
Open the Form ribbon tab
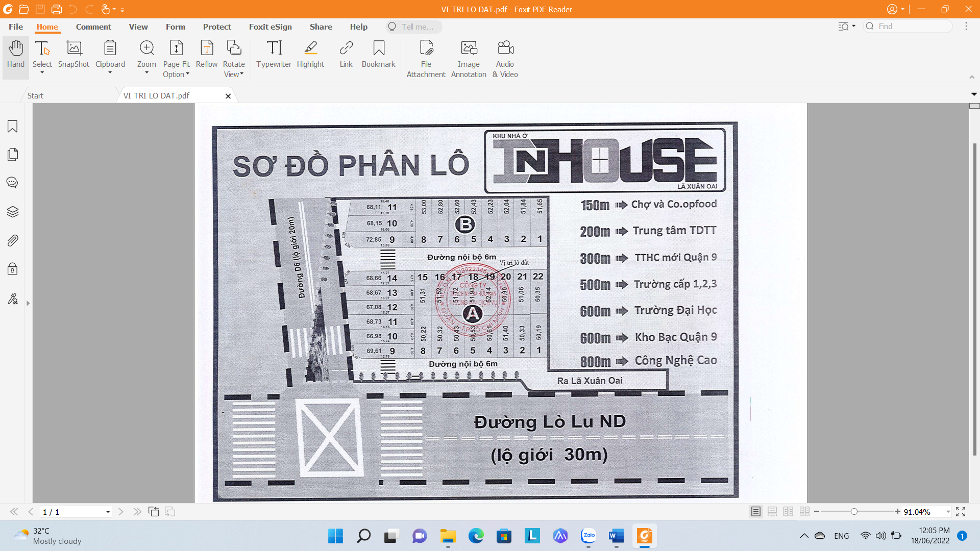click(x=176, y=27)
